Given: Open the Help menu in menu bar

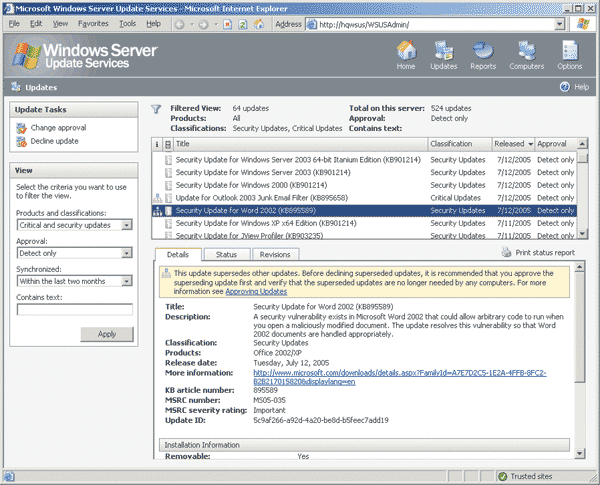Looking at the screenshot, I should tap(153, 24).
